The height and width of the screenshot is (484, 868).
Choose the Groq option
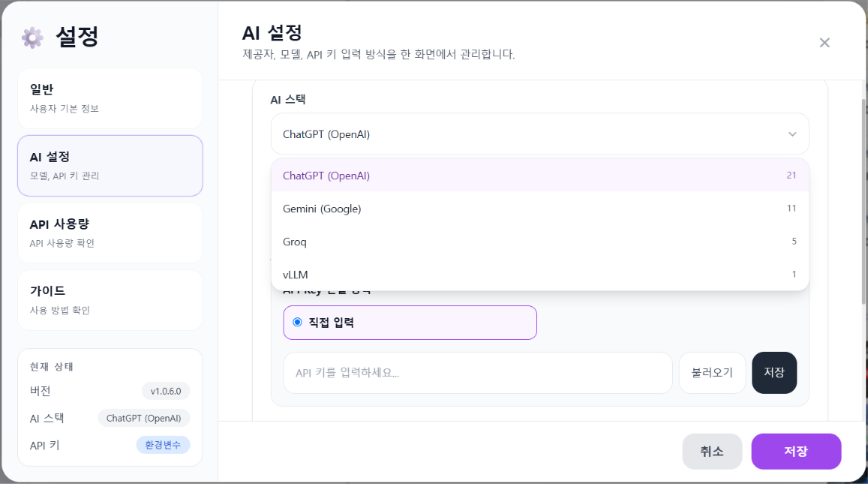539,242
